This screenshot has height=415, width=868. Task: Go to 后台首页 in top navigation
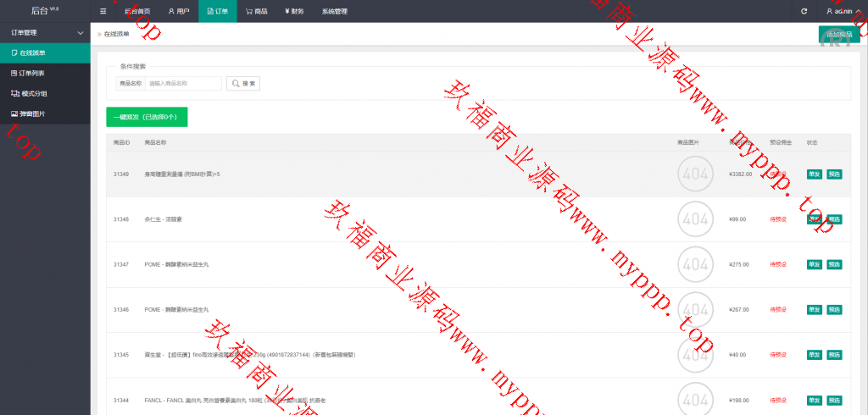point(137,11)
